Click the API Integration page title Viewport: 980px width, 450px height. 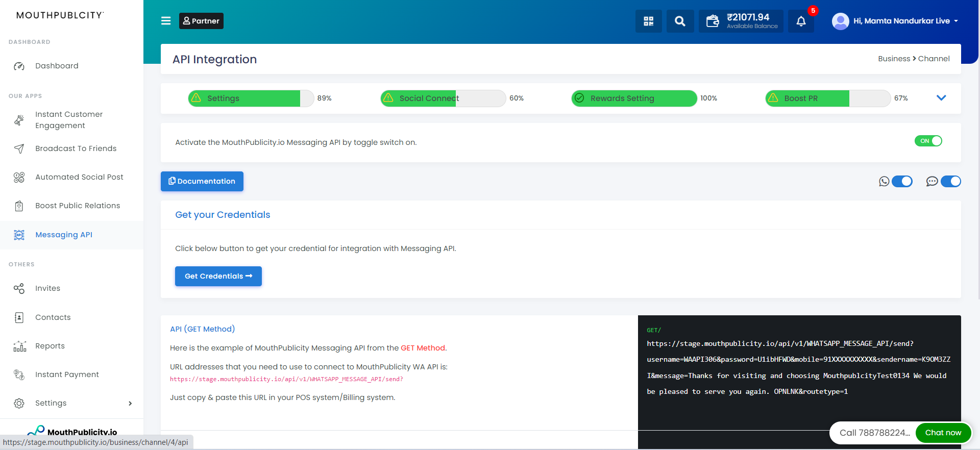pyautogui.click(x=214, y=59)
